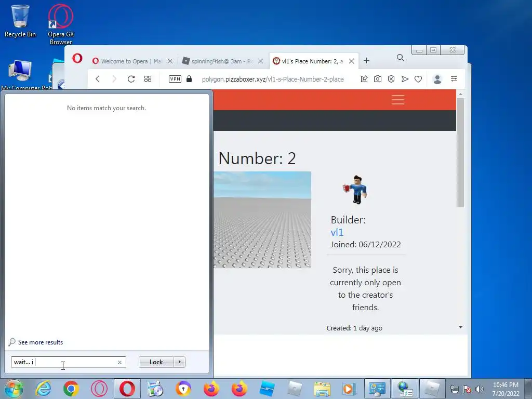Click the place baseplate thumbnail image
The width and height of the screenshot is (532, 399).
262,220
